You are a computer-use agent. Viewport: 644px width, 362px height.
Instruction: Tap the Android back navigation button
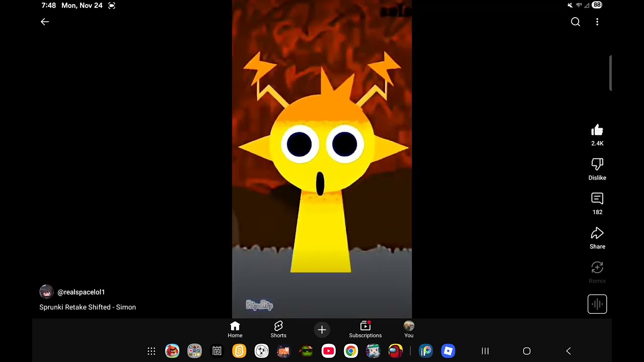[569, 351]
